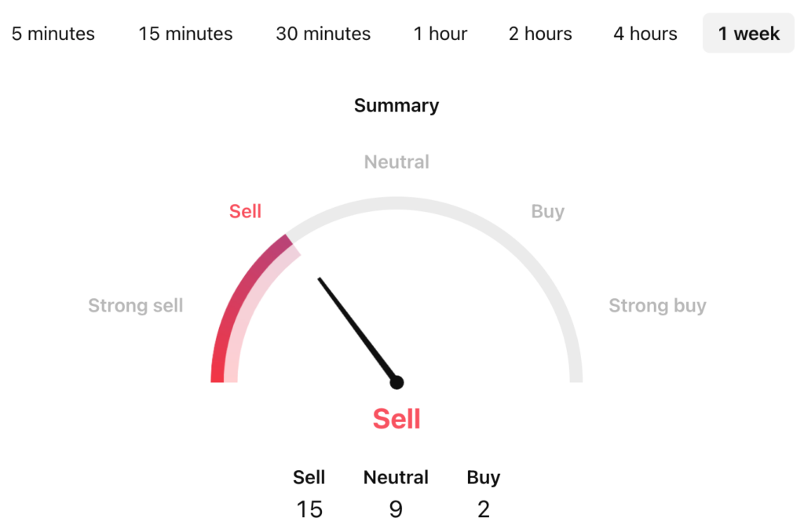
Task: Click the Strong sell gauge label
Action: point(135,305)
